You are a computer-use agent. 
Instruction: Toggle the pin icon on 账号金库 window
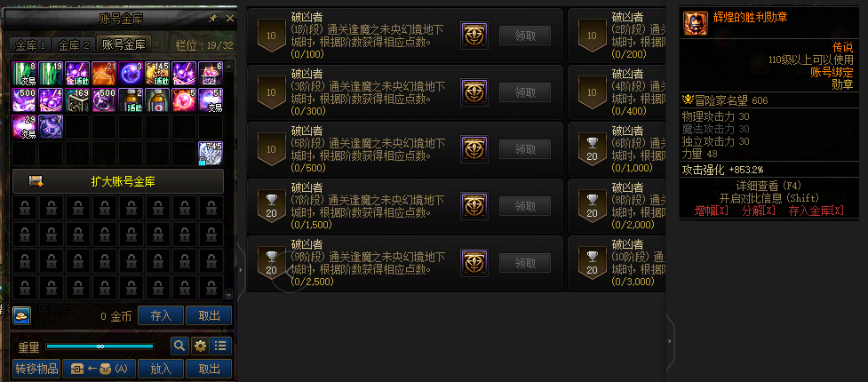tap(212, 19)
